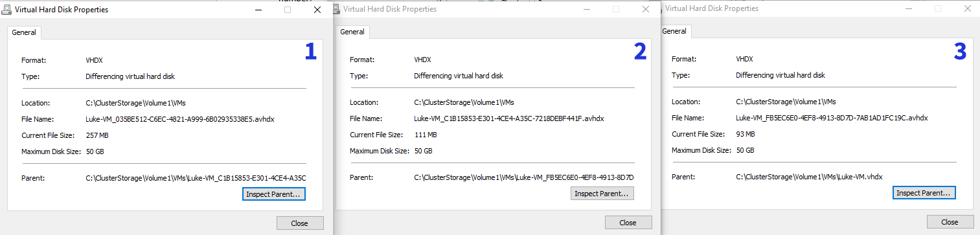Image resolution: width=980 pixels, height=235 pixels.
Task: Click X to close the second window
Action: (645, 10)
